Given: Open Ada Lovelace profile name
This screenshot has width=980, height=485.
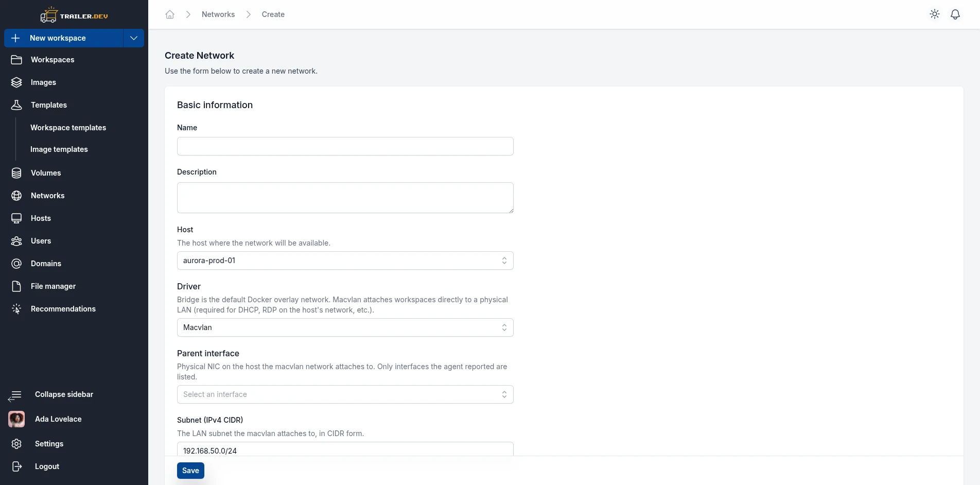Looking at the screenshot, I should pos(58,419).
